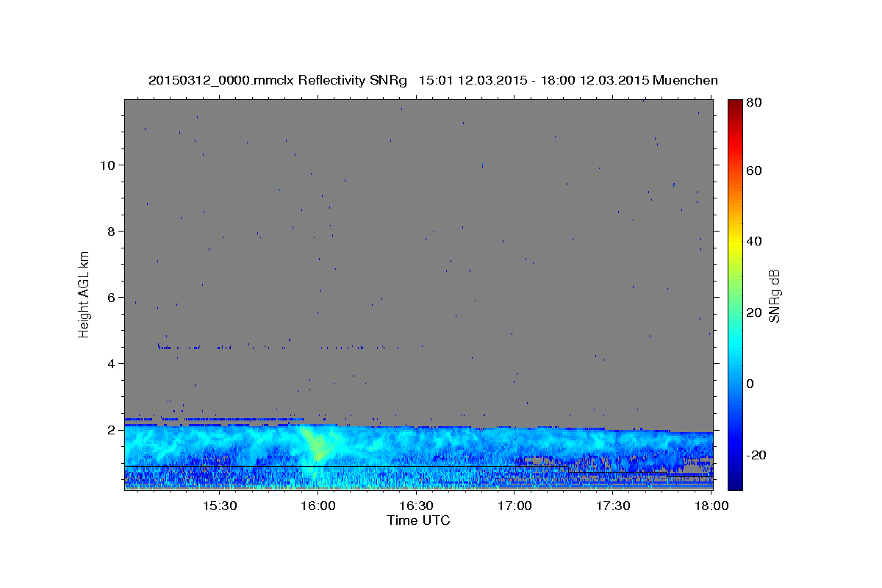Pick the dark blue bottom of the colorbar

pyautogui.click(x=735, y=484)
